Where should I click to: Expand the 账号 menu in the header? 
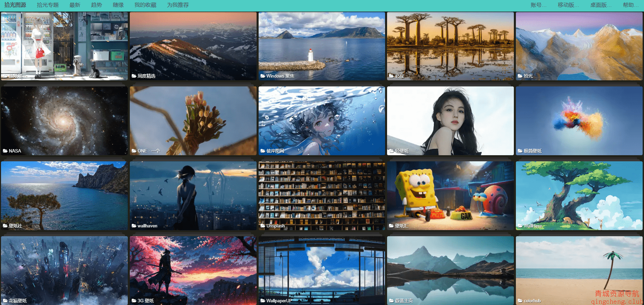(538, 5)
